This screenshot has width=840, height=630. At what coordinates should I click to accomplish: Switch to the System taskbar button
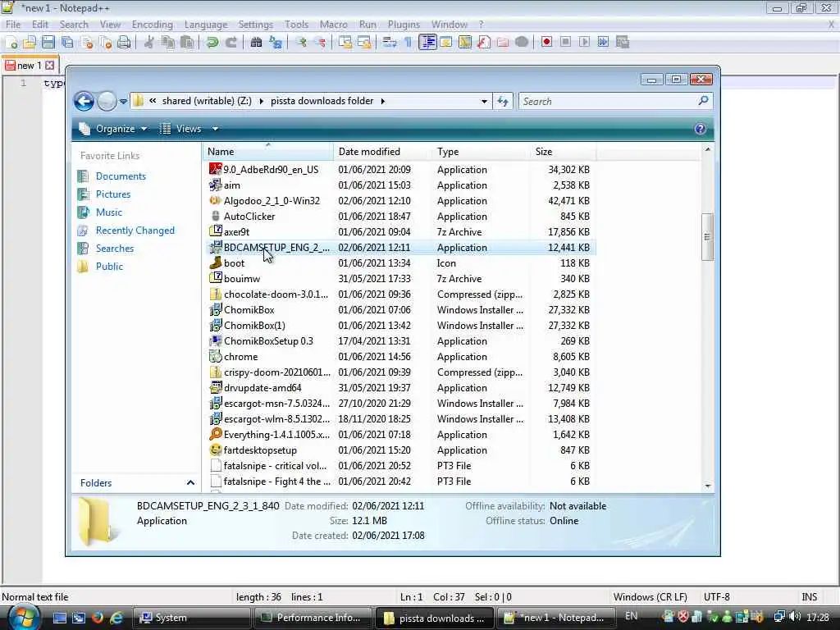pyautogui.click(x=190, y=618)
